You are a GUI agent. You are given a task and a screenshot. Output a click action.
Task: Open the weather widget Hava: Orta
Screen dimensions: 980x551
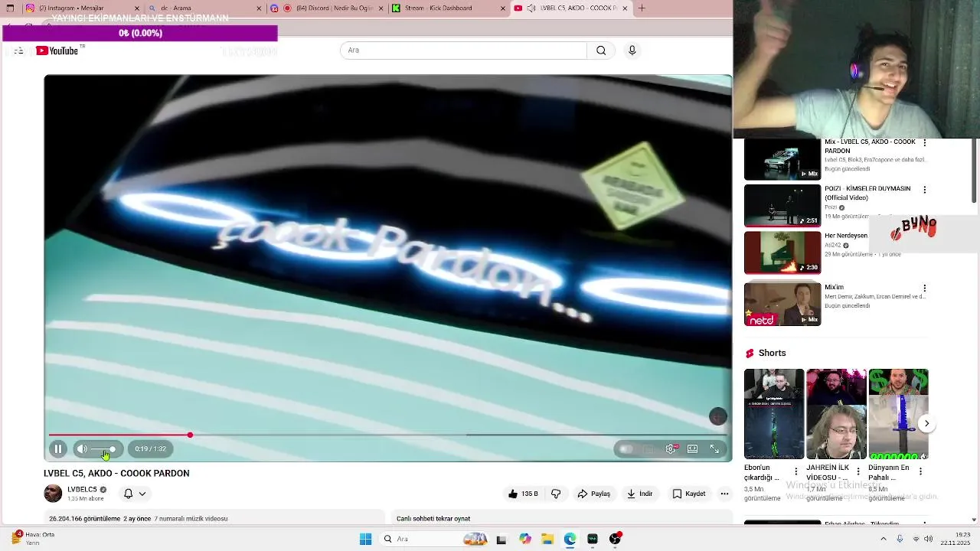click(x=33, y=539)
